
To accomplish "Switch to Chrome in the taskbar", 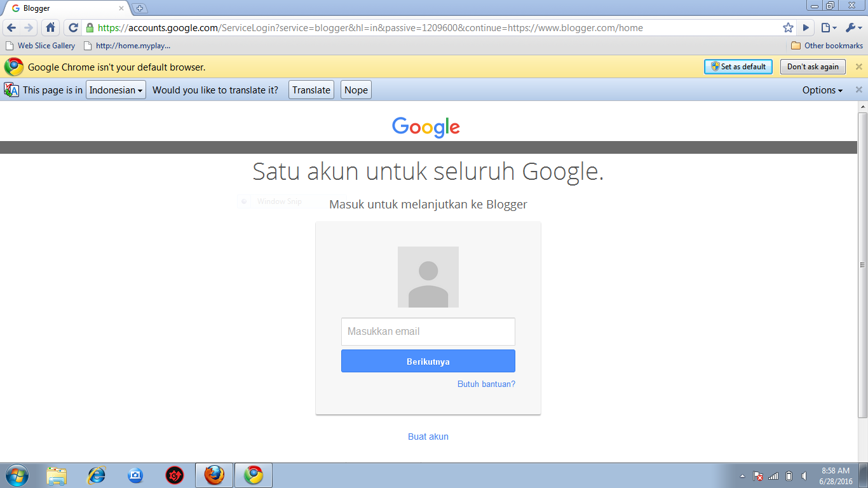I will pyautogui.click(x=254, y=475).
